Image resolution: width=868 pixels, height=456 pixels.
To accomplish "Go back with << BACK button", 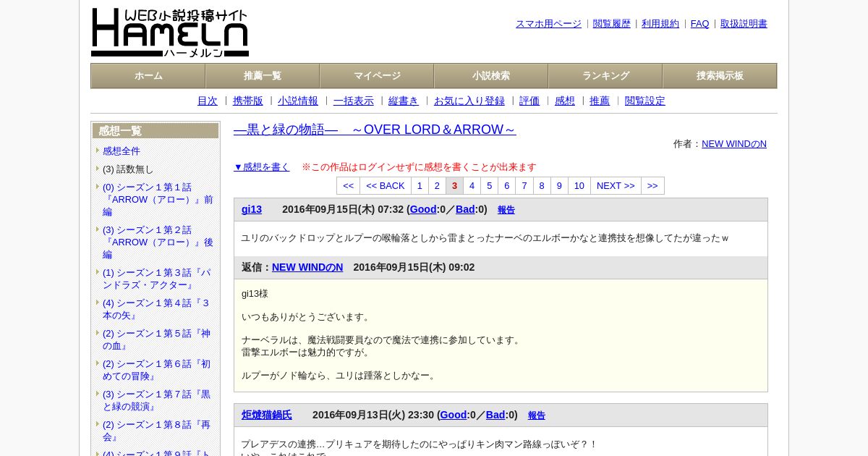I will coord(386,186).
